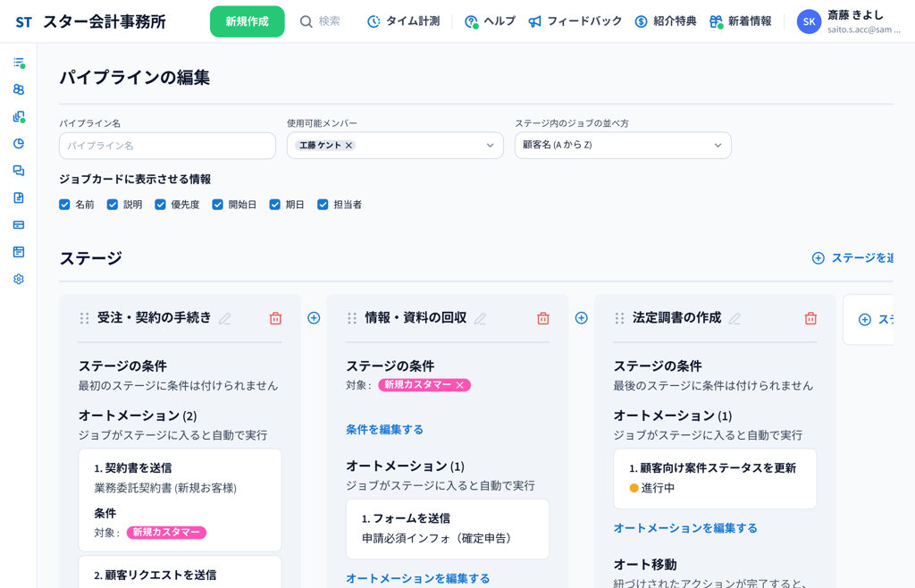Image resolution: width=915 pixels, height=588 pixels.
Task: Open 斎藤 きよし user profile avatar
Action: tap(809, 21)
